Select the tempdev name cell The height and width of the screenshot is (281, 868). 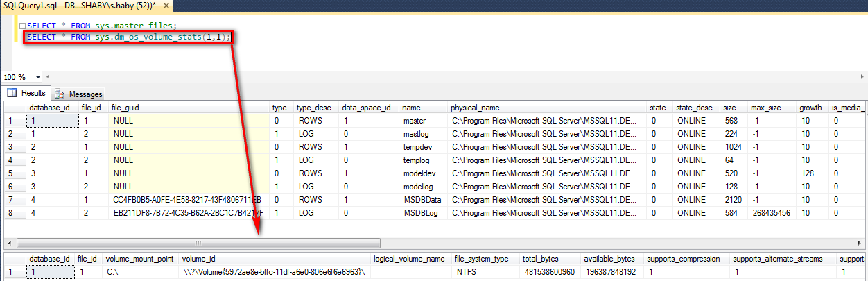tap(419, 146)
